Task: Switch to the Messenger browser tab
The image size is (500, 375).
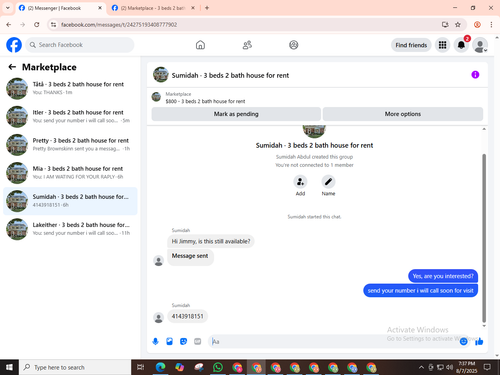Action: (60, 8)
